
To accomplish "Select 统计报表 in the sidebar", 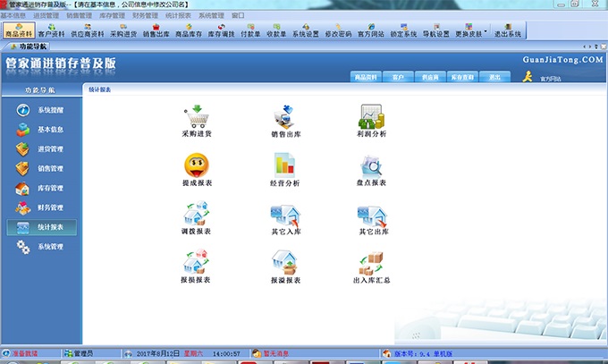I will pos(41,227).
